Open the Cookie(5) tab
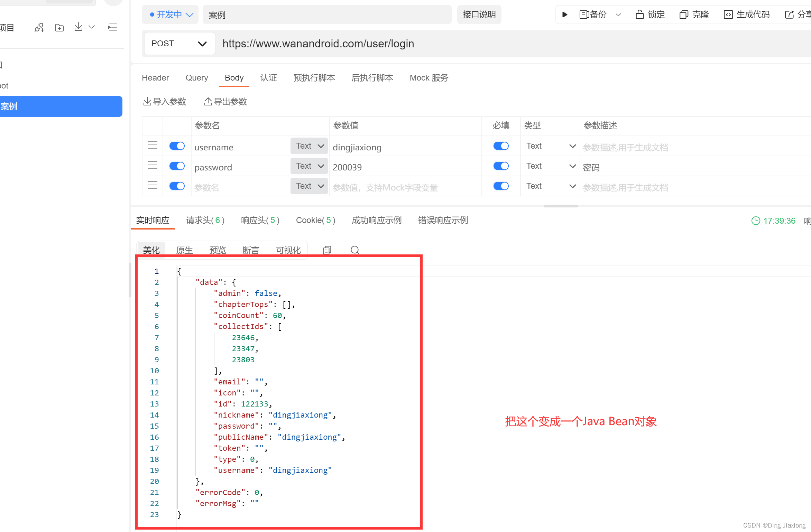This screenshot has height=532, width=811. tap(315, 220)
